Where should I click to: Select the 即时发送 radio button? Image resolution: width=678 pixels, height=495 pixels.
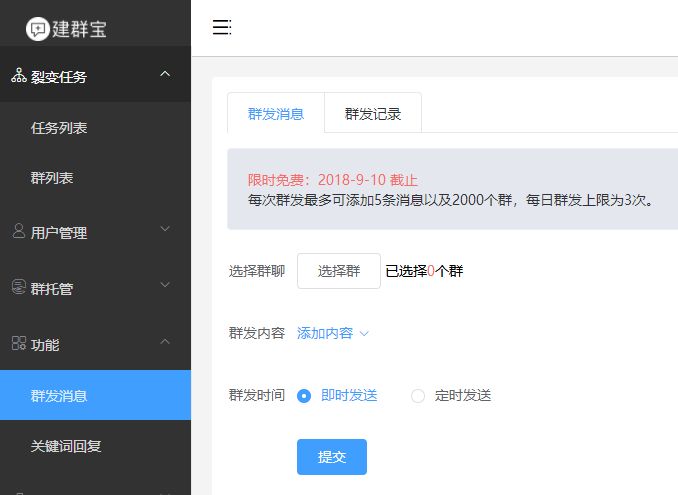tap(304, 396)
